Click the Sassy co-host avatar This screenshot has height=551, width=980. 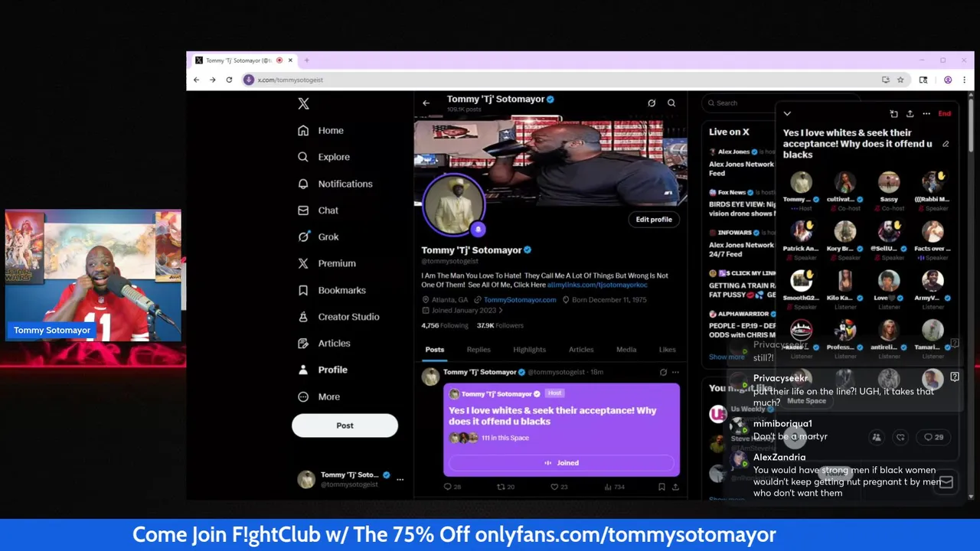coord(889,182)
